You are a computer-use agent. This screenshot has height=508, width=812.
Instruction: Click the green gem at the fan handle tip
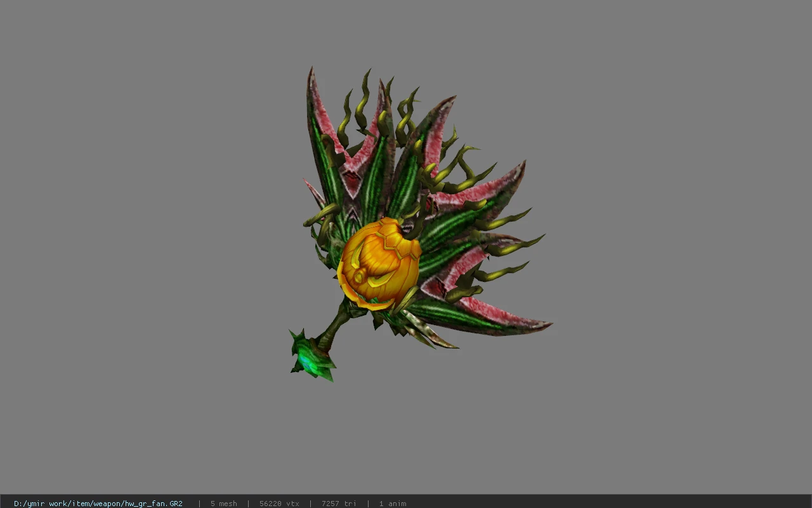tap(312, 357)
